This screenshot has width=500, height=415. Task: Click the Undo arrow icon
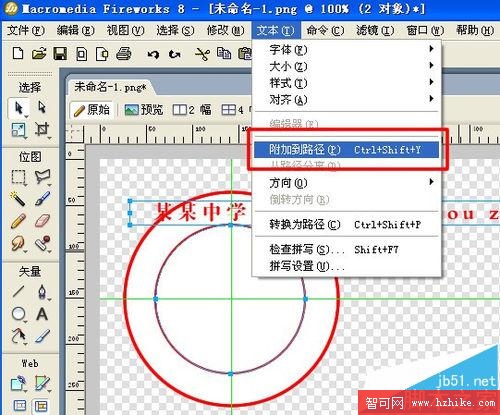153,54
